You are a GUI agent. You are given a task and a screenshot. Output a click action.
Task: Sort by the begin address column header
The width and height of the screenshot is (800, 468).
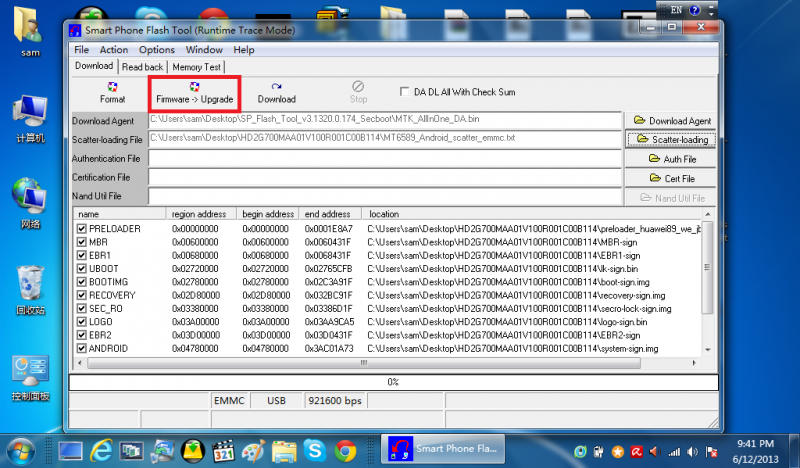click(x=268, y=214)
